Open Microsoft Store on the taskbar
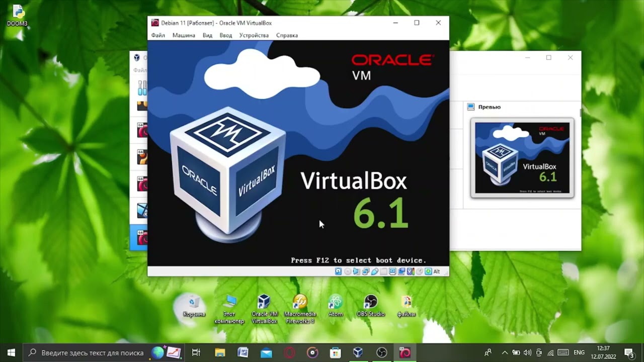Image resolution: width=644 pixels, height=362 pixels. (336, 352)
